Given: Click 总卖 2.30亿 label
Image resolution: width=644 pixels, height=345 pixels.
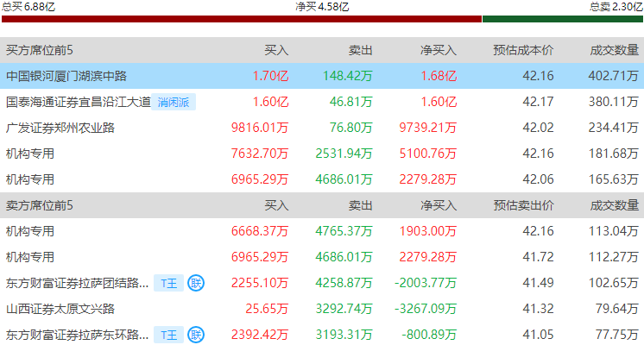Looking at the screenshot, I should (x=616, y=7).
